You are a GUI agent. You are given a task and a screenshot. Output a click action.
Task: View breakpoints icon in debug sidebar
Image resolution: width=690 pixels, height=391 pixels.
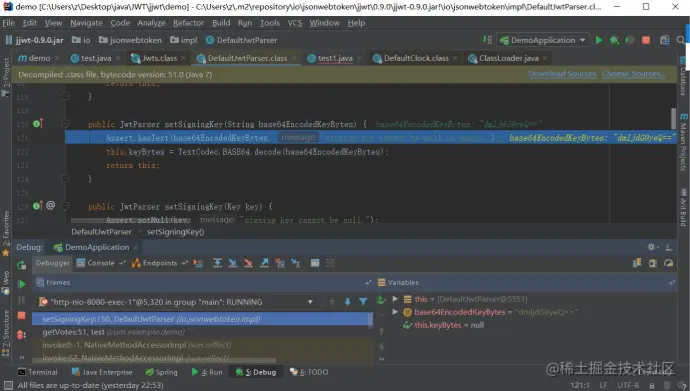coord(21,335)
